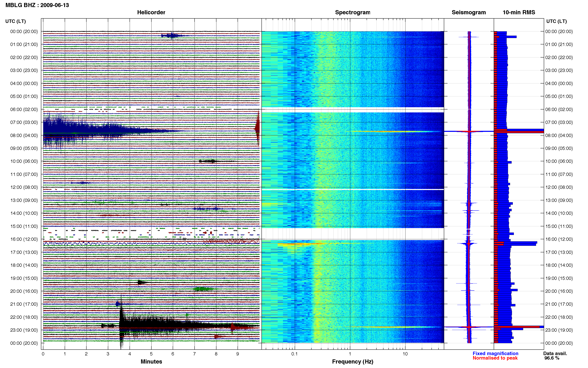Click right time label 06:00 (02:00)
Screen dimensions: 588x368
tap(559, 109)
